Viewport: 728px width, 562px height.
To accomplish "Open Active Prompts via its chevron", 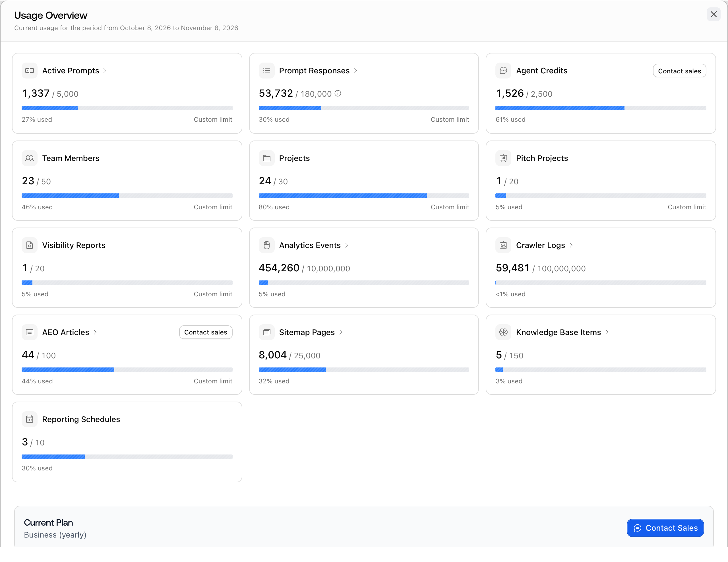I will [x=105, y=71].
